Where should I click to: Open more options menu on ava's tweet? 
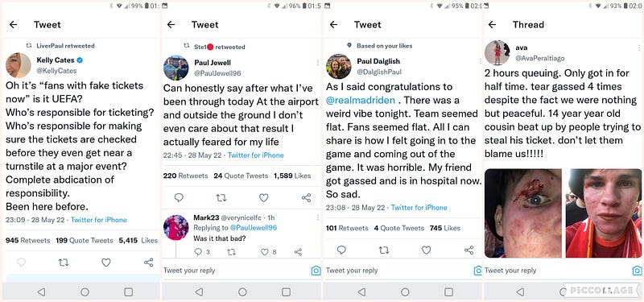(639, 48)
